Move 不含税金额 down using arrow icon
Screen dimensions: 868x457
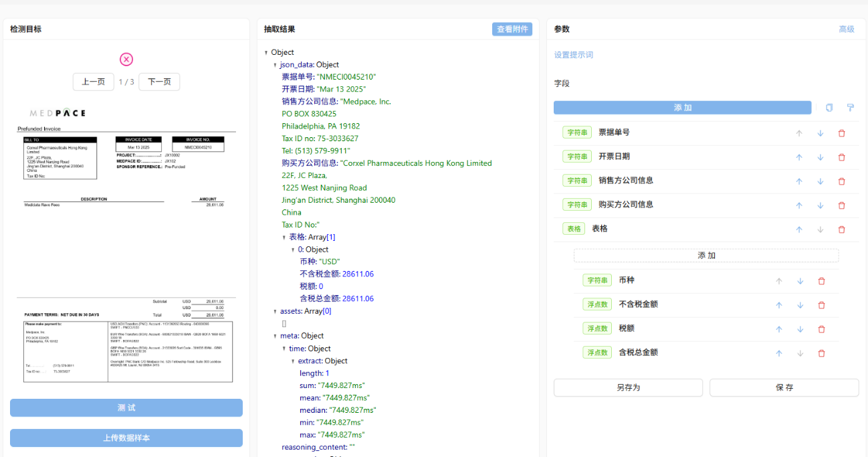point(800,304)
